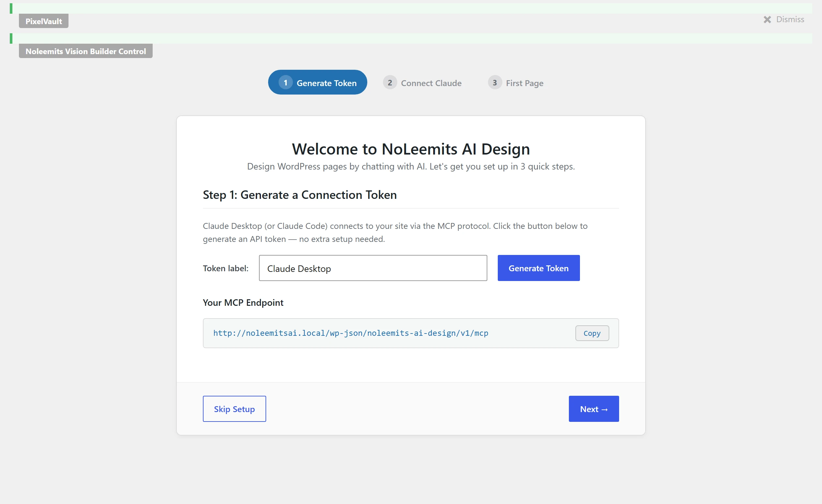Click the Your MCP Endpoint label
The height and width of the screenshot is (504, 822).
pyautogui.click(x=243, y=303)
